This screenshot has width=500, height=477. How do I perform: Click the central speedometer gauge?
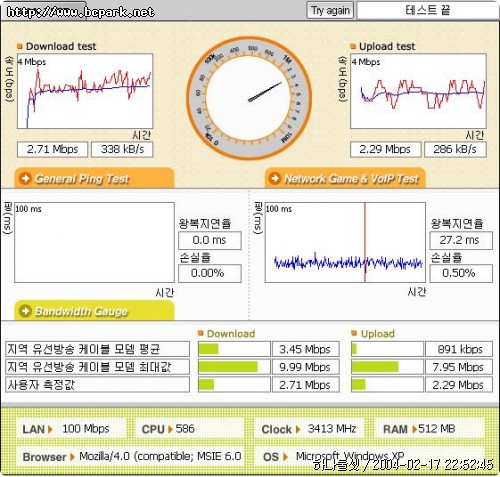click(x=249, y=98)
